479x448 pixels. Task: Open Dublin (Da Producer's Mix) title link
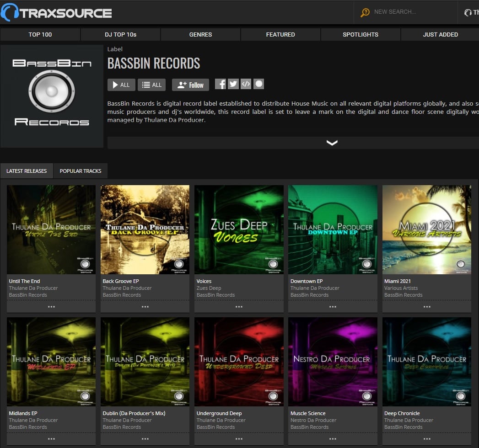coord(134,413)
